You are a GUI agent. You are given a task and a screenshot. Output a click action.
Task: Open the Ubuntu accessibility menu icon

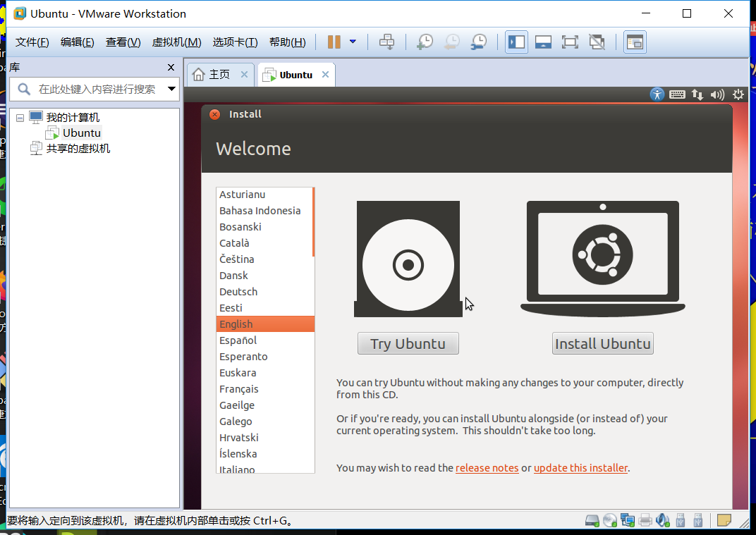[x=657, y=94]
